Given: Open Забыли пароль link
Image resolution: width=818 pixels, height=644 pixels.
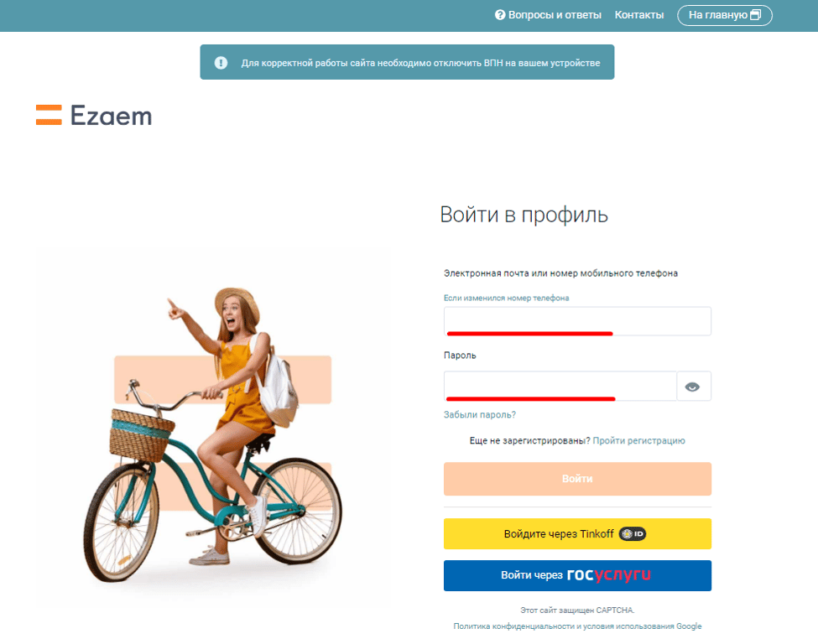Looking at the screenshot, I should pyautogui.click(x=479, y=414).
